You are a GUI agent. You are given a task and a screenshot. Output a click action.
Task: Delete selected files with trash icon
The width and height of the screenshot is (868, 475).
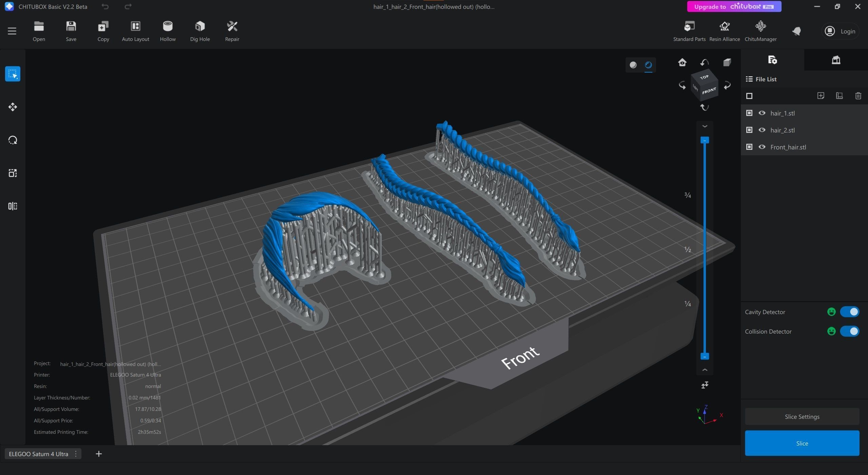(x=858, y=96)
